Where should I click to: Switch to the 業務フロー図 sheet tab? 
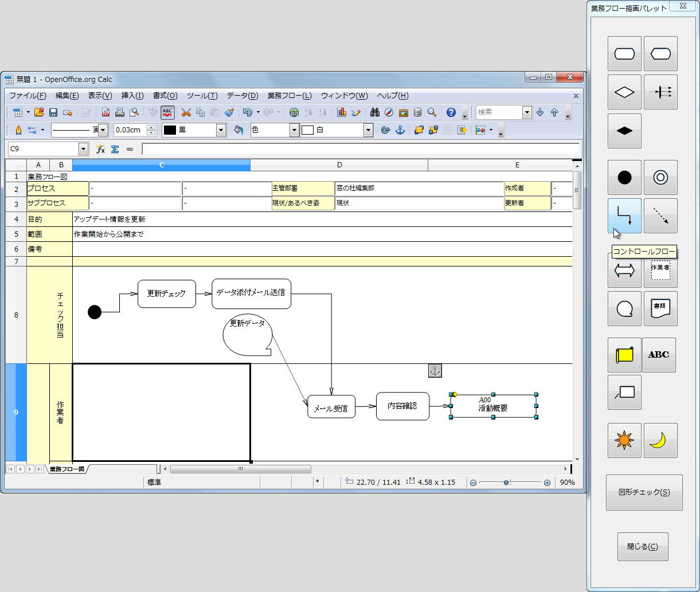(66, 469)
